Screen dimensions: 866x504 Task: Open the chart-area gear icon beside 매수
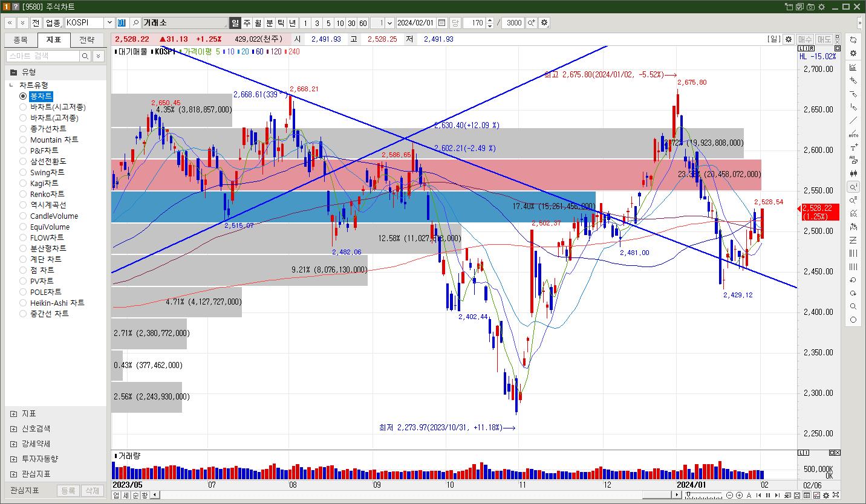788,39
